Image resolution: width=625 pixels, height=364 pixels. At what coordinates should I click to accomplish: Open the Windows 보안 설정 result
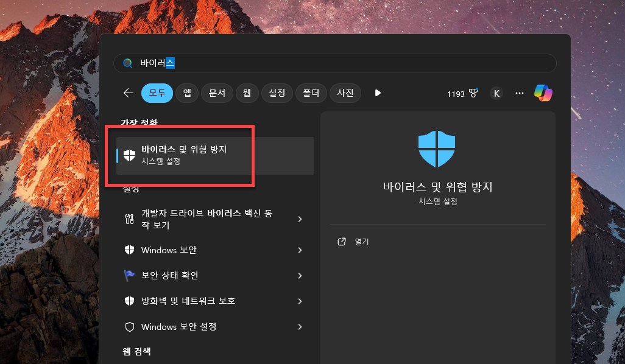[x=215, y=326]
